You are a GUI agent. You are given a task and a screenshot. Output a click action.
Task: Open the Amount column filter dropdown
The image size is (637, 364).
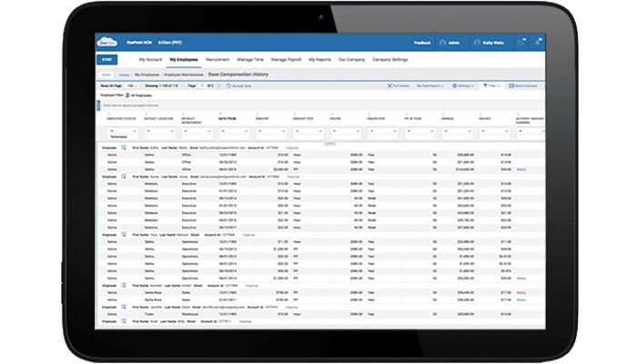[x=272, y=131]
